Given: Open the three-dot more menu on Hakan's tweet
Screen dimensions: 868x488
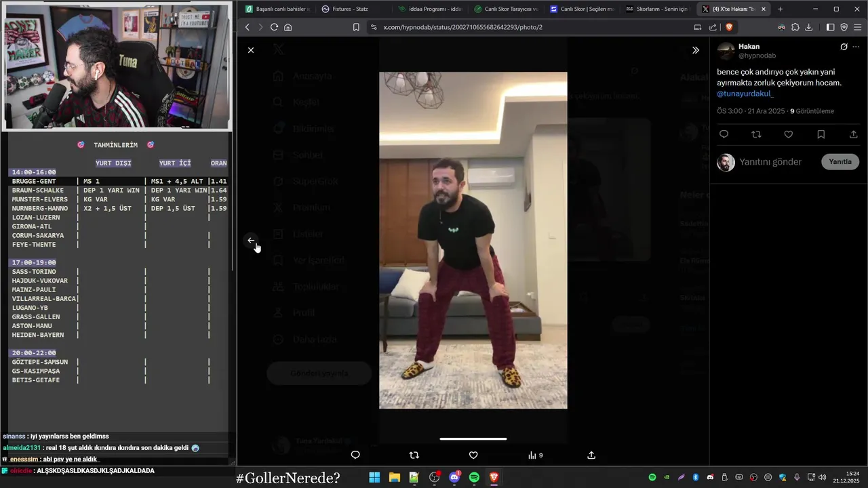Looking at the screenshot, I should tap(856, 47).
